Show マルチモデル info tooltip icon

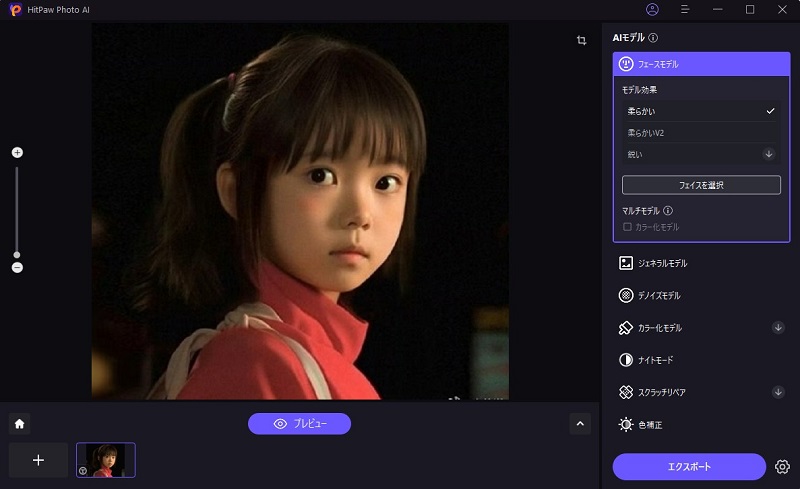(x=668, y=210)
